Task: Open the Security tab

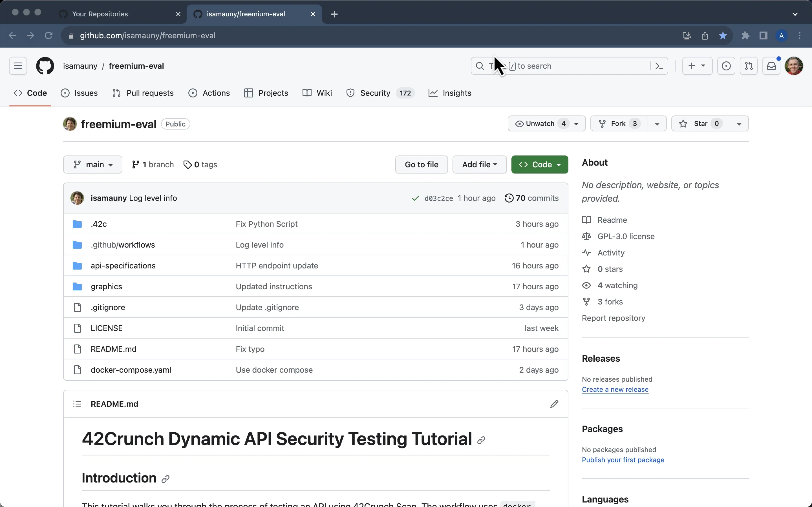Action: 375,93
